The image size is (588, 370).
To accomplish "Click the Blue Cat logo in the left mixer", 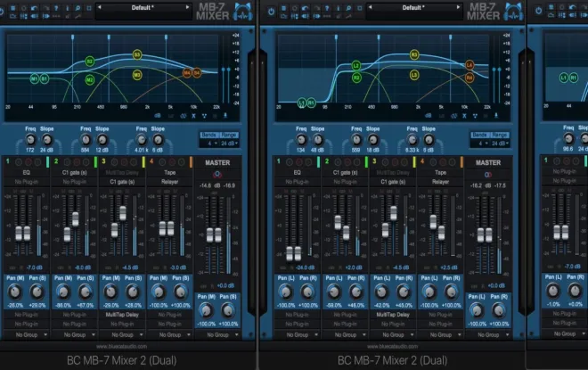I will tap(241, 12).
